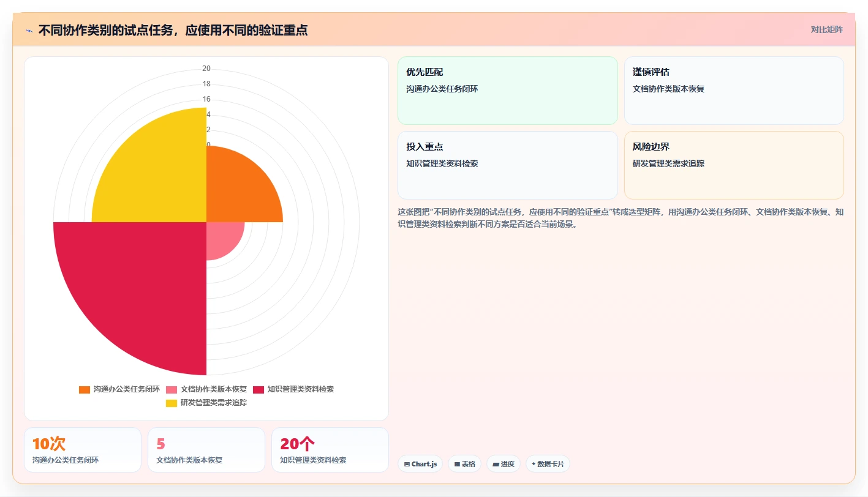Toggle the 文档协作类版本恢复 legend entry
This screenshot has height=497, width=868.
[206, 389]
